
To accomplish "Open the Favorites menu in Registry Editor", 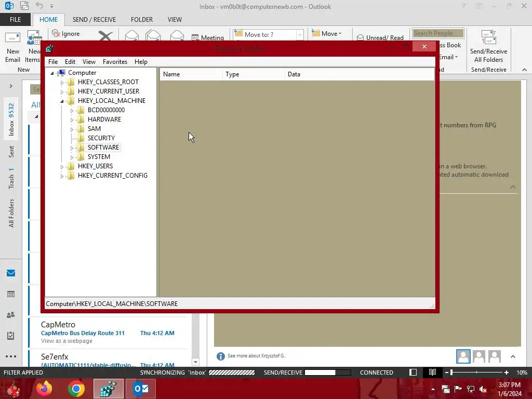I will [115, 62].
